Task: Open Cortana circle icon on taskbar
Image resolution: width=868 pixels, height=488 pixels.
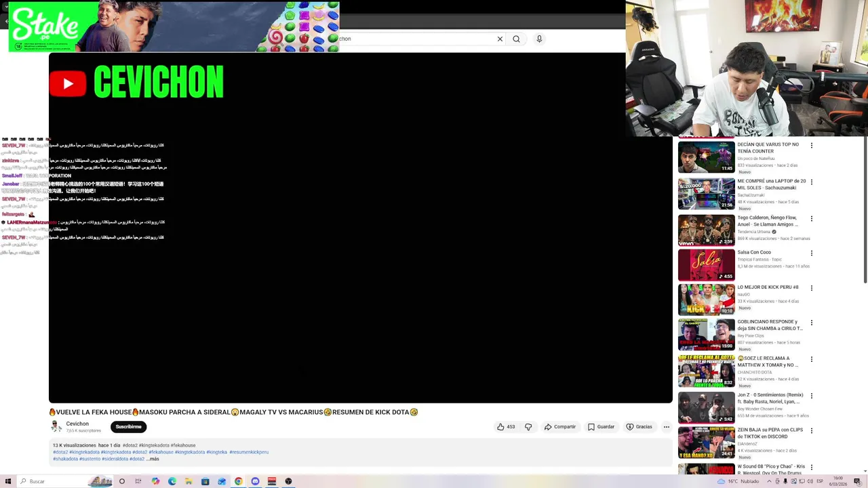Action: 122,481
